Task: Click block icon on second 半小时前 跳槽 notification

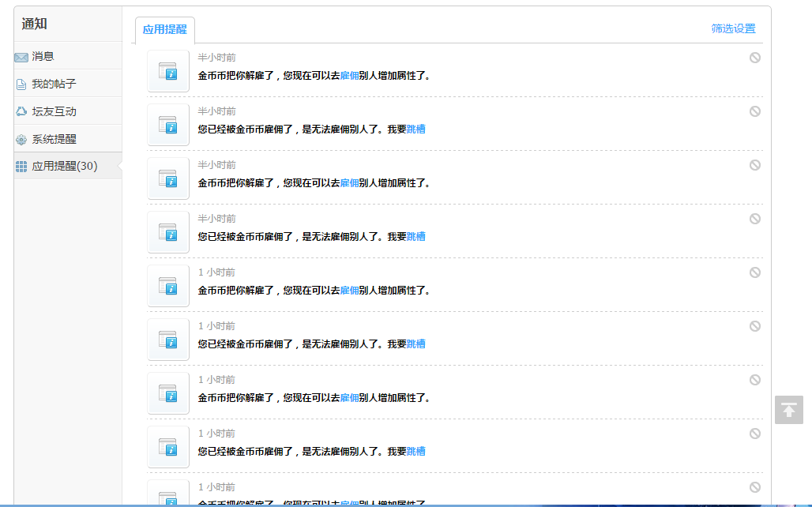Action: click(x=755, y=219)
